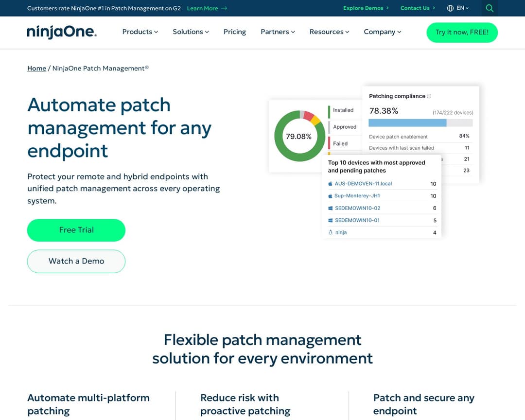Screen dimensions: 525x420
Task: Expand the Partners dropdown menu
Action: click(x=278, y=32)
